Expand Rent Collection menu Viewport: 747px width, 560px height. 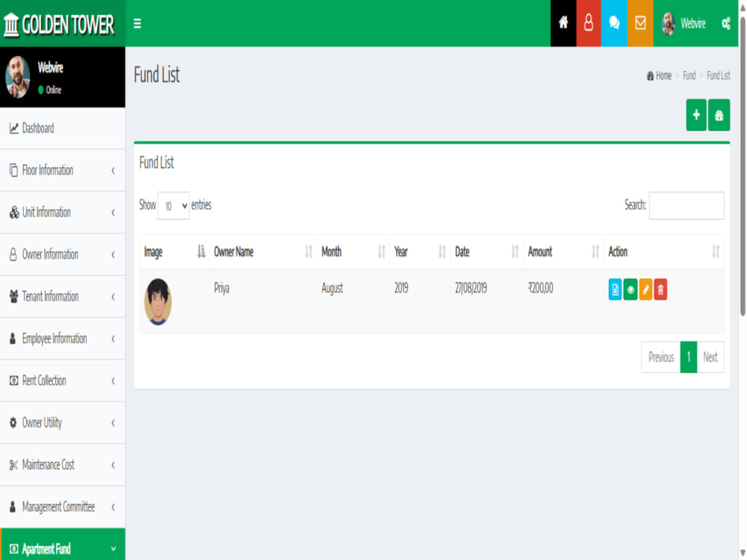(x=63, y=381)
